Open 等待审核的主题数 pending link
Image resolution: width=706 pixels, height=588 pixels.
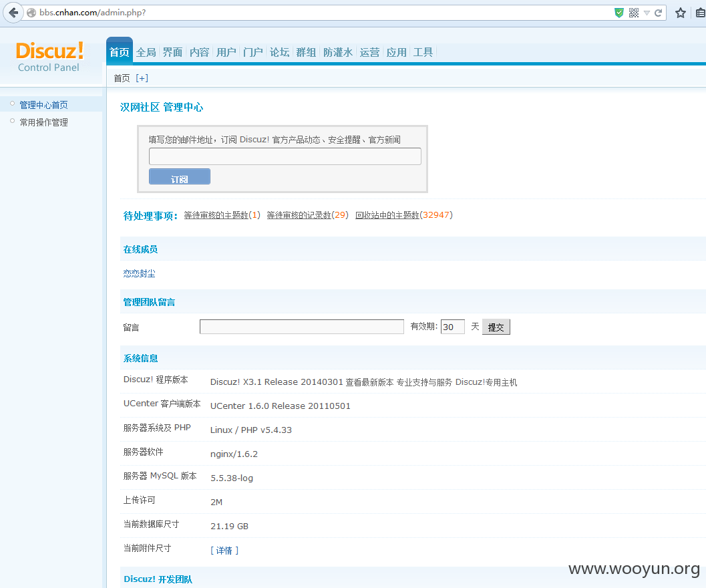pos(216,215)
